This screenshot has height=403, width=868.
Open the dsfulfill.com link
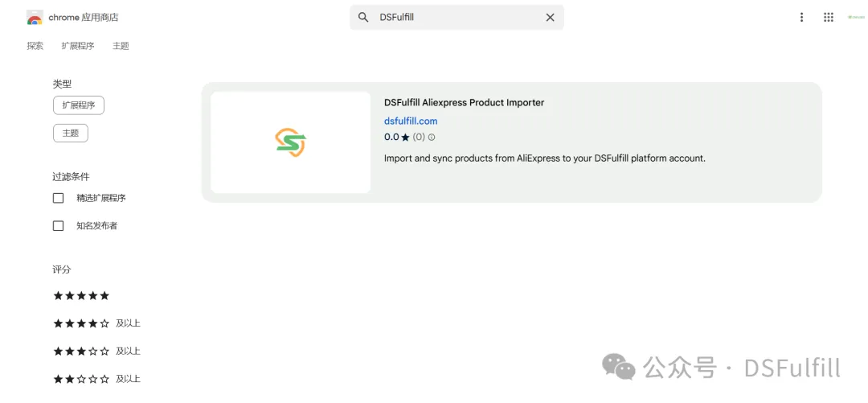411,121
